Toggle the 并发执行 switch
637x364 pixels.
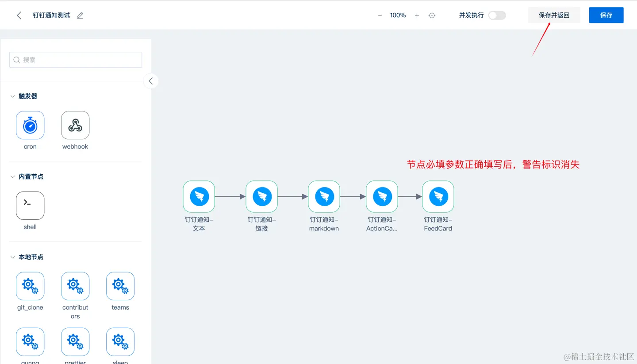click(497, 15)
